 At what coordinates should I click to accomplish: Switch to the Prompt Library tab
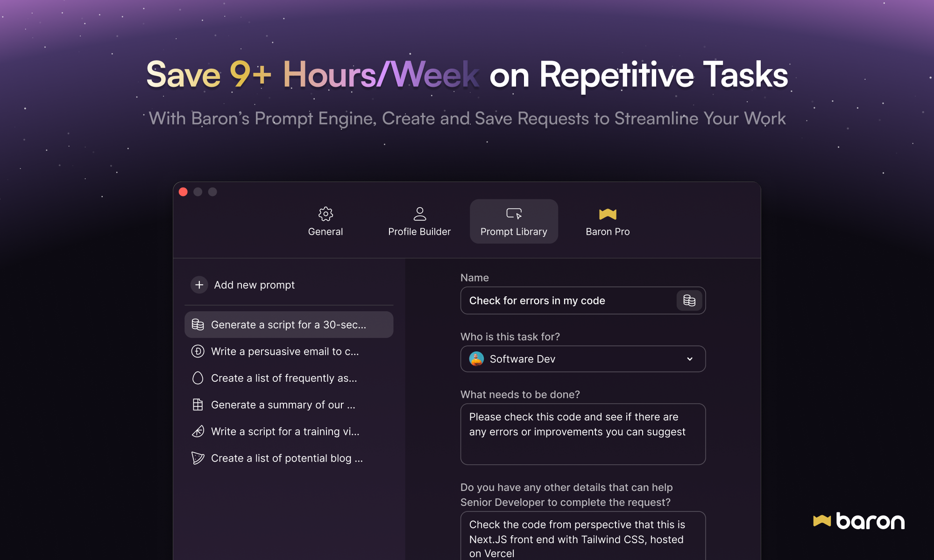pos(514,222)
